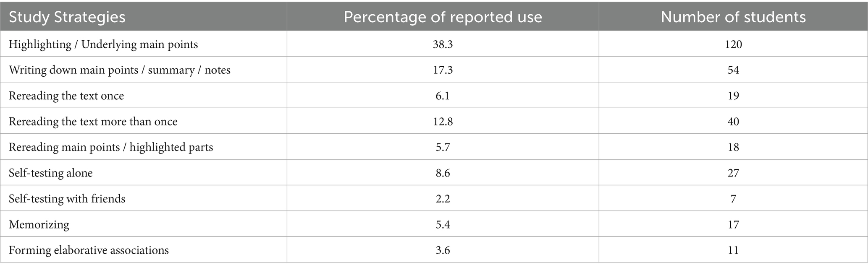Select the 12.8 percentage value
The width and height of the screenshot is (868, 270).
click(x=443, y=122)
